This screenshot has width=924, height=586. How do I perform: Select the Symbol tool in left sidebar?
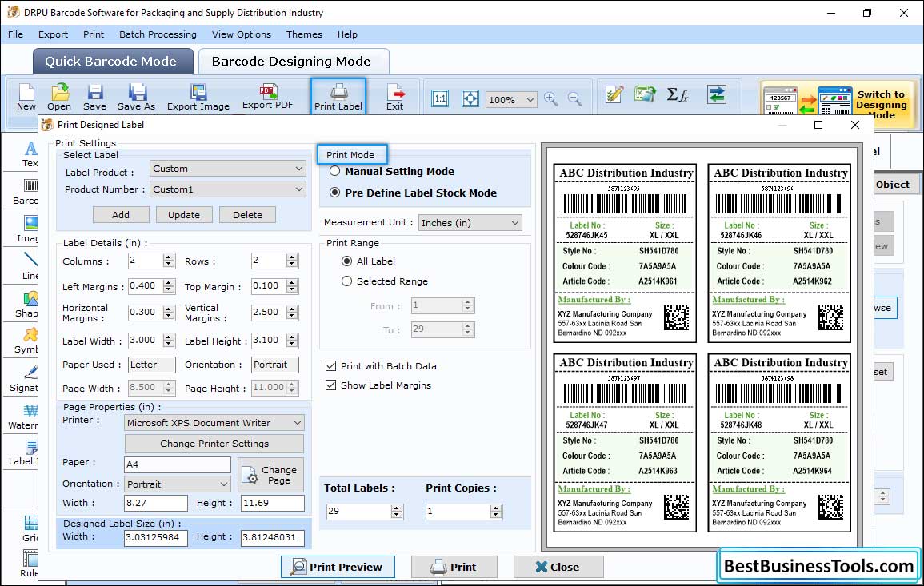click(27, 341)
